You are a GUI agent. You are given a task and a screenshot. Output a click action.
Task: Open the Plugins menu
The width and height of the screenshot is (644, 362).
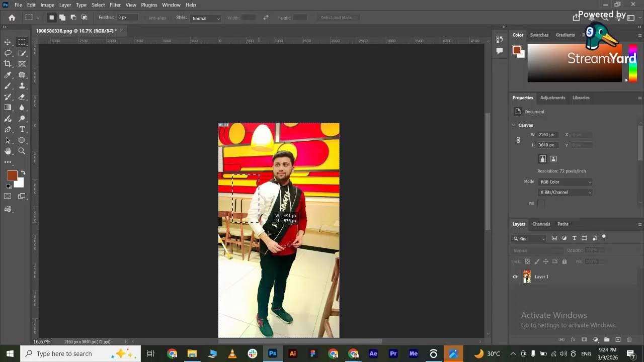click(x=149, y=5)
